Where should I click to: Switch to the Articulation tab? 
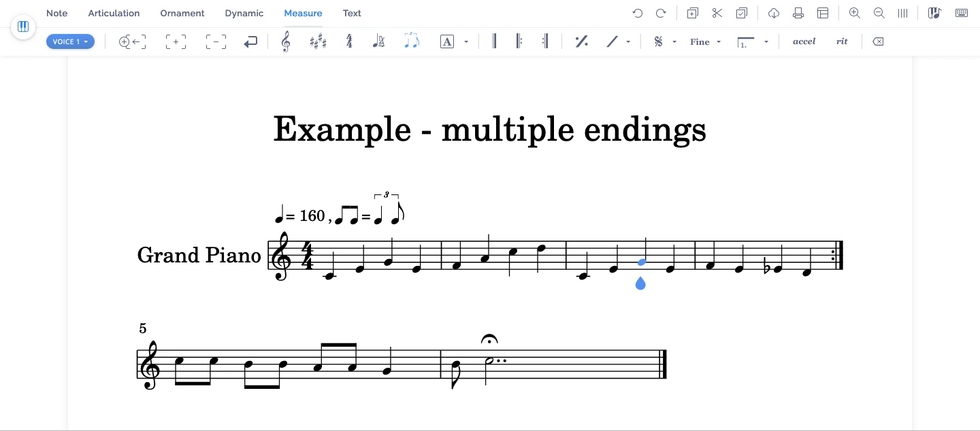coord(114,13)
